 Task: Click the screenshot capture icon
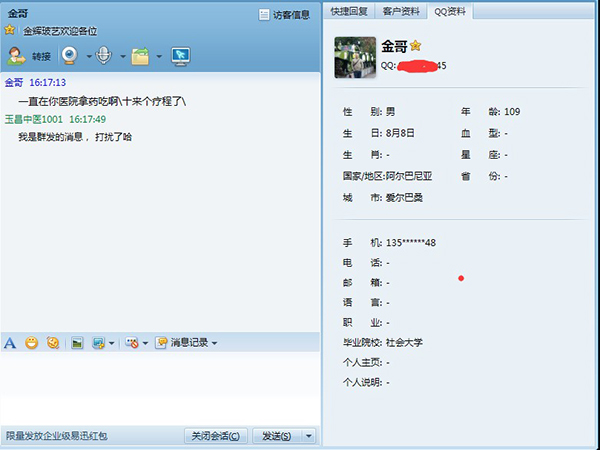(x=98, y=343)
